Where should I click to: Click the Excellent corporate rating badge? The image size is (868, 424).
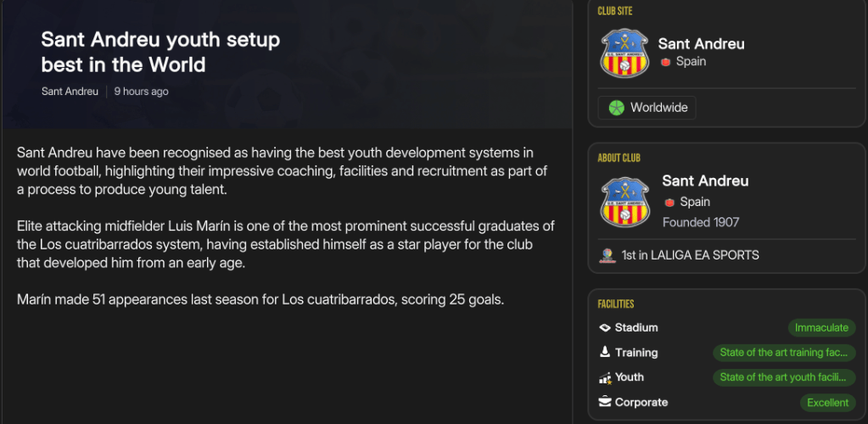coord(827,403)
